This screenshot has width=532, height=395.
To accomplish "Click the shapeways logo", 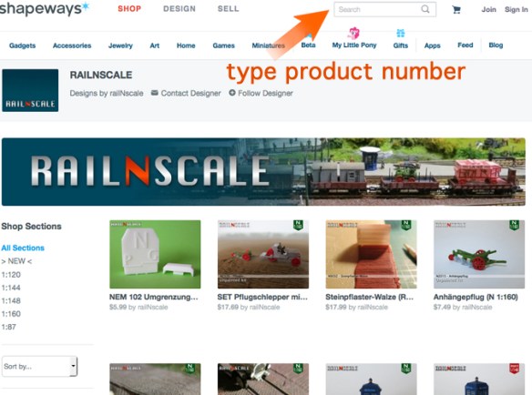I will pos(44,8).
